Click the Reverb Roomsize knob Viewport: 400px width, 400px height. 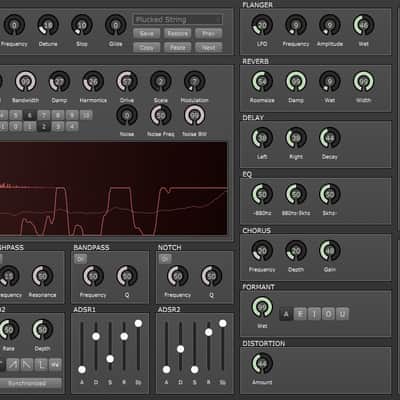point(262,81)
